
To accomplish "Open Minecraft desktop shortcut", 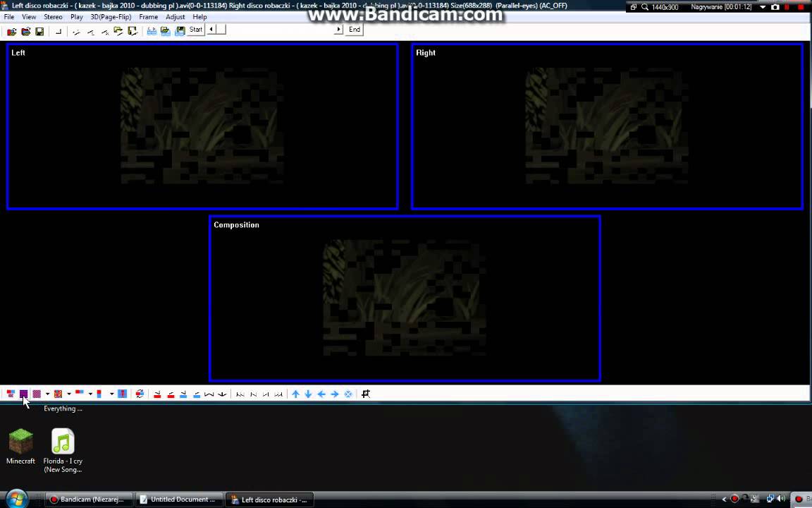I will point(20,446).
